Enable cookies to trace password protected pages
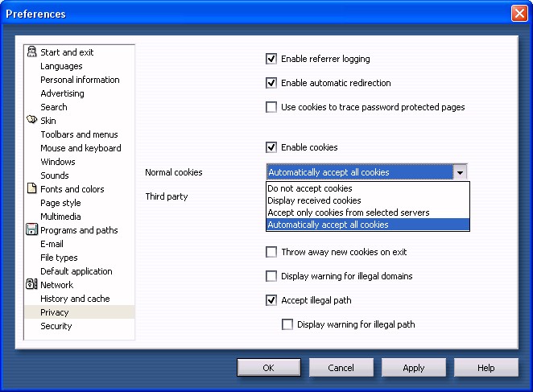Screen dimensions: 533x392 point(271,107)
